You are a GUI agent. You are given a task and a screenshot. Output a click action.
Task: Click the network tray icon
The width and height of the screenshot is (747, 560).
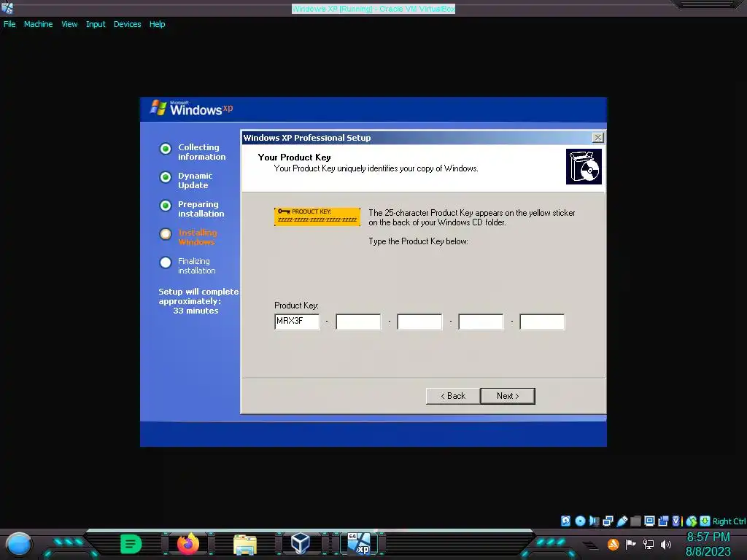pos(649,544)
